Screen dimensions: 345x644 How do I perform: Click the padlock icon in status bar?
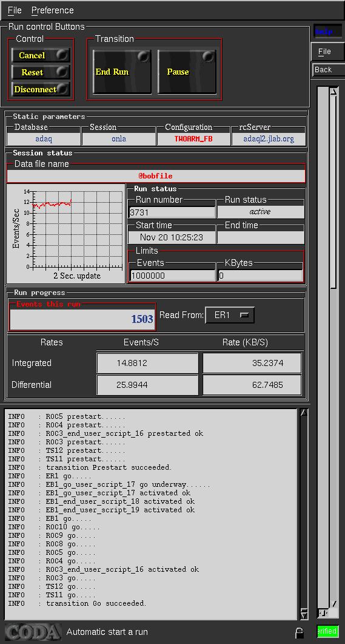pos(299,632)
